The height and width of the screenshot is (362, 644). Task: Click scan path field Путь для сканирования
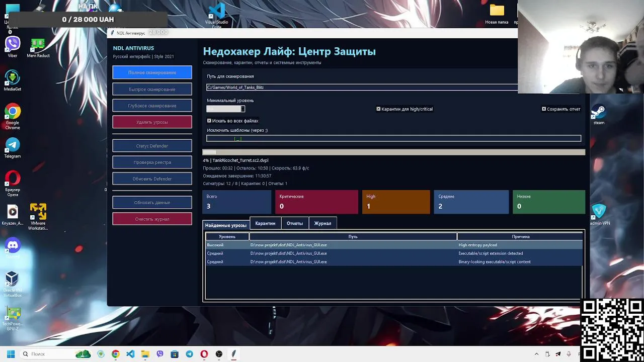point(362,87)
